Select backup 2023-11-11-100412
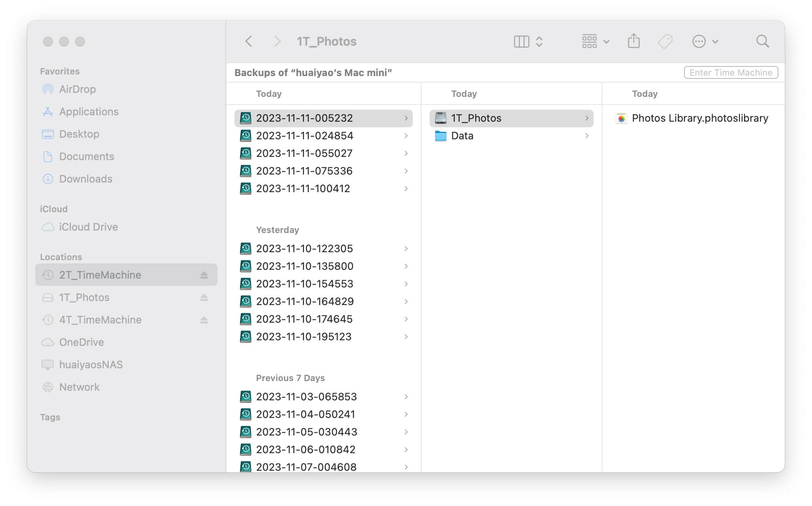Screen dimensions: 812x506 323,189
